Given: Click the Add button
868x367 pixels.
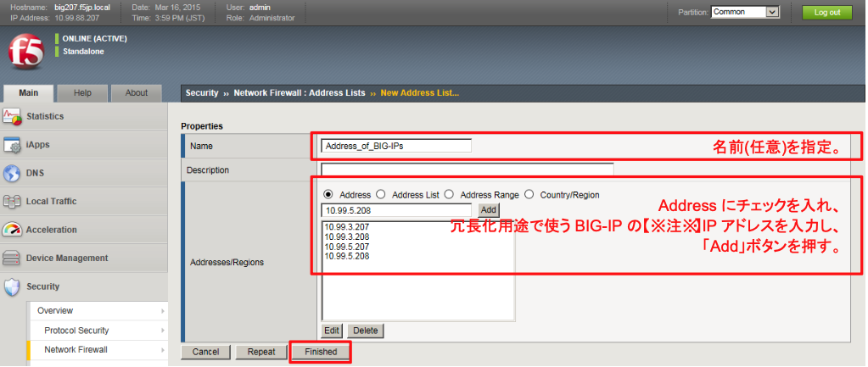Looking at the screenshot, I should tap(488, 210).
